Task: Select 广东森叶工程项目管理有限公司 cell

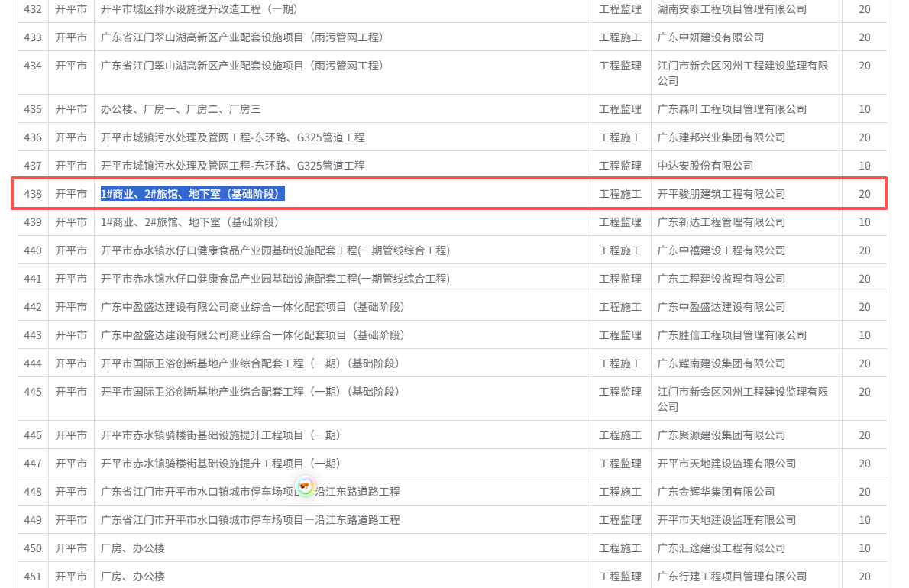Action: [732, 109]
